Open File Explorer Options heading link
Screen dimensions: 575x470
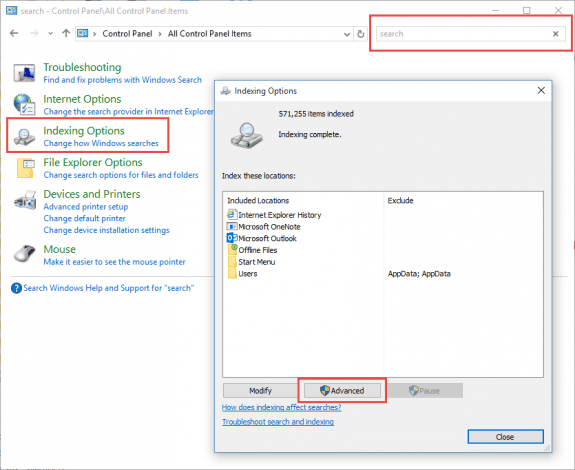(x=93, y=162)
